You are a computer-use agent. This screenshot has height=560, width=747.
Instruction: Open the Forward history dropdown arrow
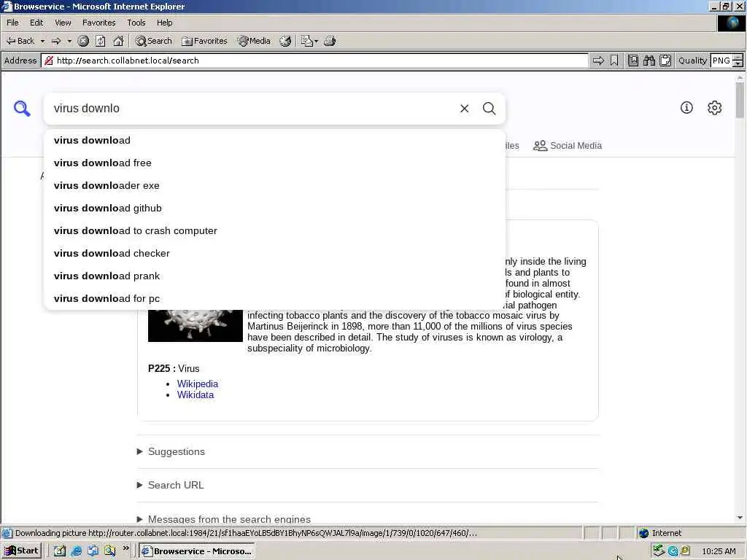click(x=69, y=41)
